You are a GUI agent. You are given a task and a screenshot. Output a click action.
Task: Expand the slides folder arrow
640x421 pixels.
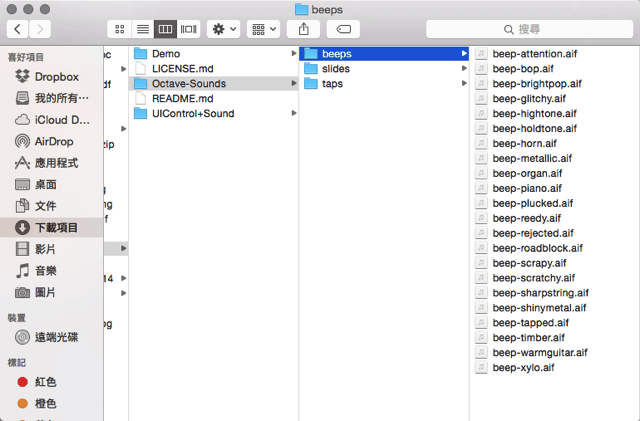coord(464,69)
